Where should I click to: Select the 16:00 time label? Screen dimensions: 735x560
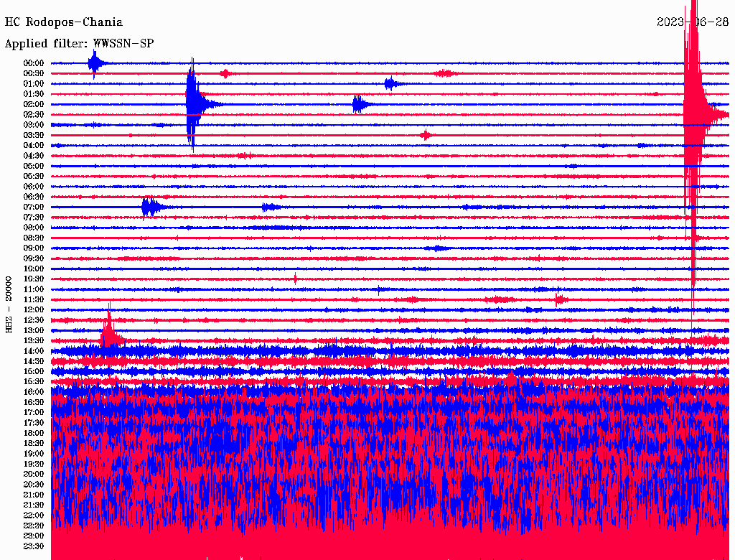[x=34, y=392]
